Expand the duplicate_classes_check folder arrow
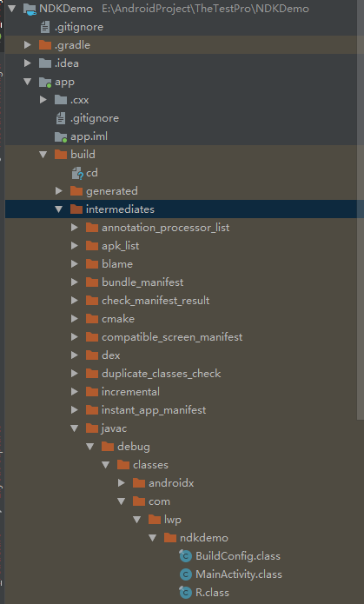364x604 pixels. point(75,373)
